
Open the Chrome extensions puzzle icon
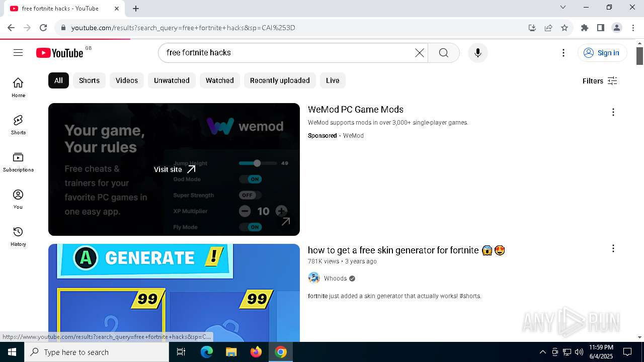[x=585, y=28]
